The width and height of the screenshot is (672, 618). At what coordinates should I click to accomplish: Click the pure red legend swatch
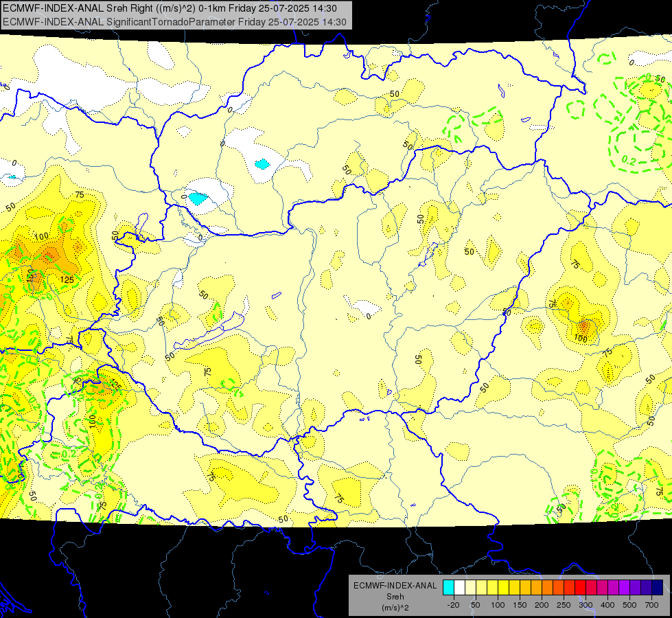580,587
